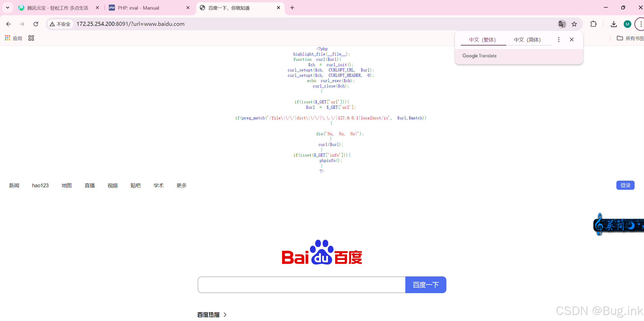
Task: Expand the 百度热搜 chevron
Action: coord(225,315)
